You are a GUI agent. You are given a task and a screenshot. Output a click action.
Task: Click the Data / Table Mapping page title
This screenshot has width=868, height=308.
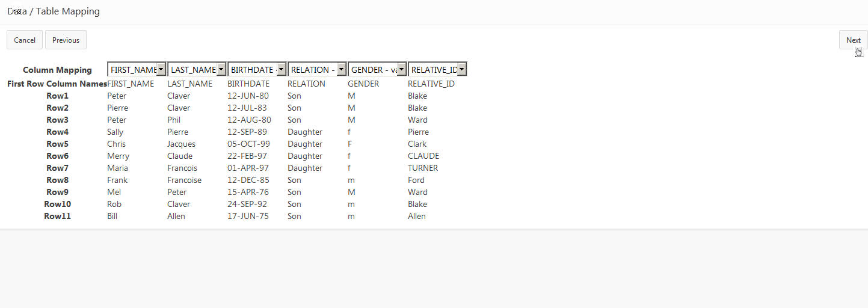(54, 11)
